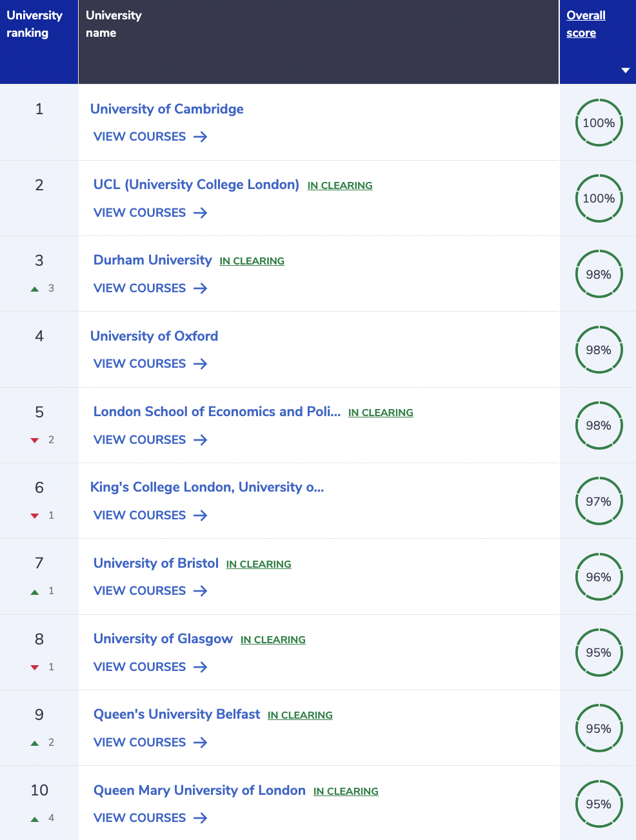The image size is (636, 840).
Task: Click the green up-arrow next to Durham rank
Action: [x=35, y=289]
